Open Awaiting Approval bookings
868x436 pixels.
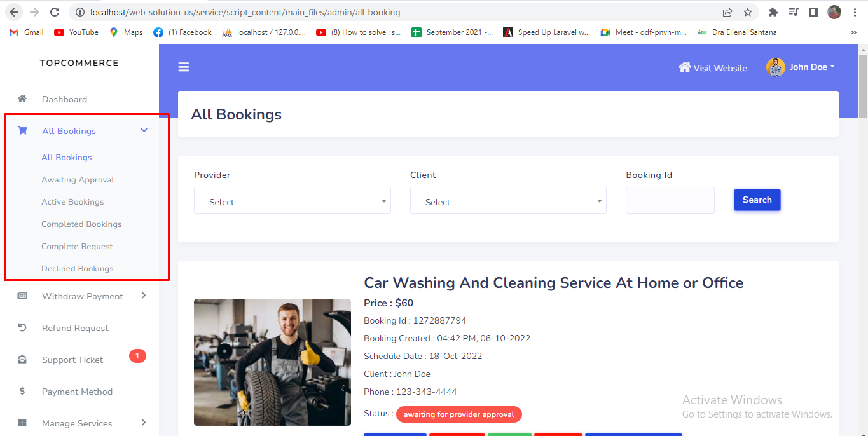[78, 180]
